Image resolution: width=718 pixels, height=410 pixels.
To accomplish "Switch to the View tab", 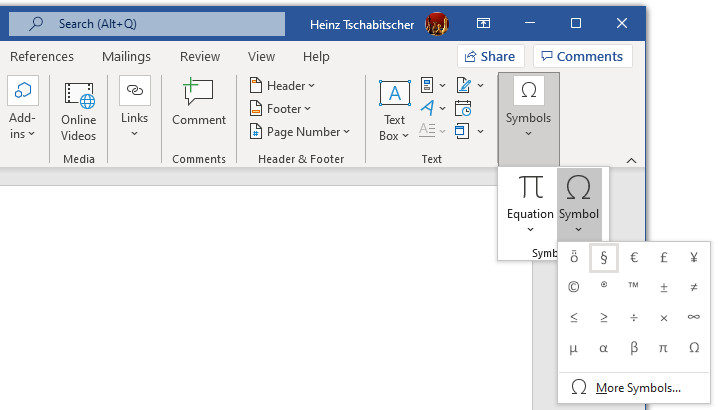I will 261,56.
